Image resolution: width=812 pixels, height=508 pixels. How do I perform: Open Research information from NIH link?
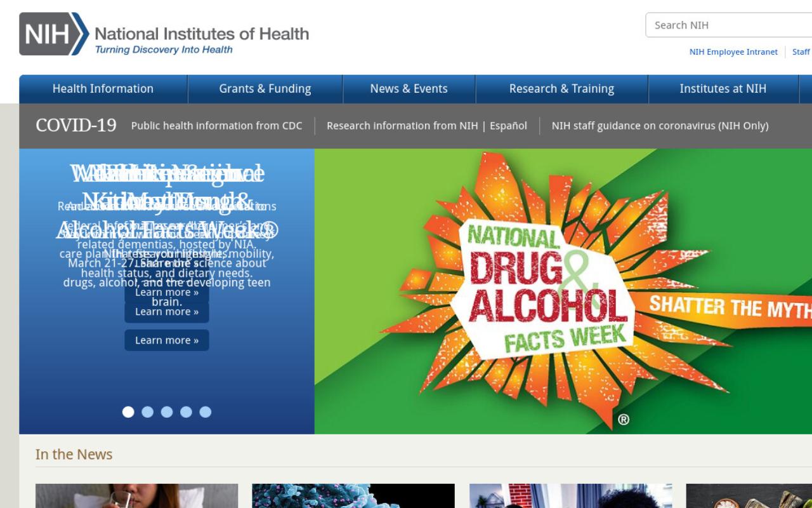coord(402,126)
